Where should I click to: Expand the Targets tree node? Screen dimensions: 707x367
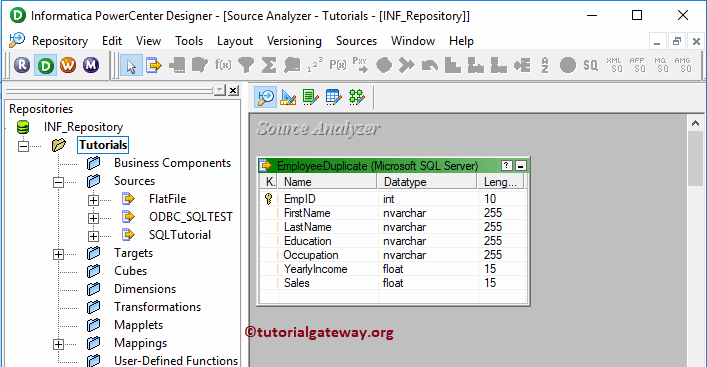58,254
